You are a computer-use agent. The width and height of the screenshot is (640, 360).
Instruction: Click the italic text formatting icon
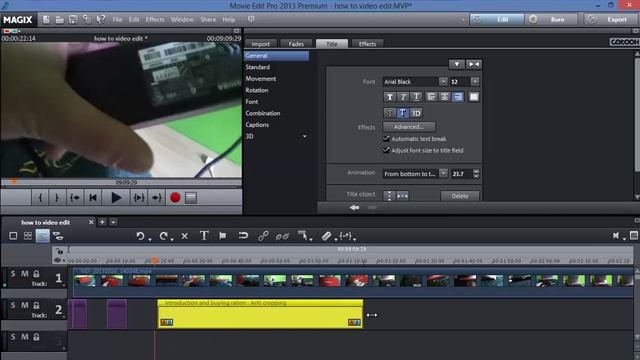[x=403, y=97]
